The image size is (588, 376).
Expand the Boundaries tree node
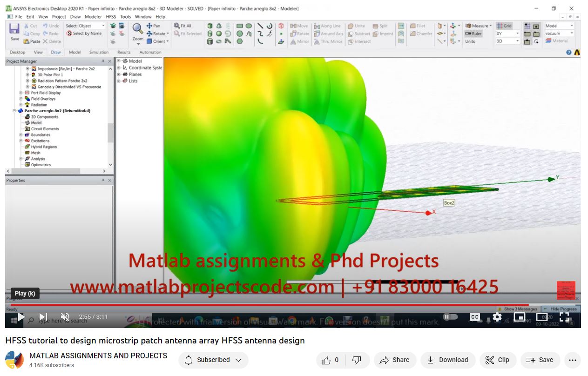click(x=21, y=135)
